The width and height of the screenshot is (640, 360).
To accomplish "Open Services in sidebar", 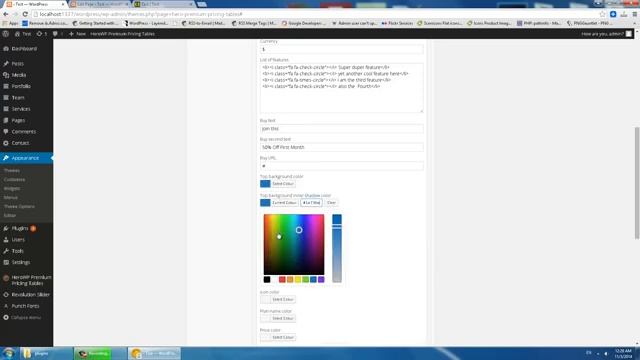I will [21, 109].
